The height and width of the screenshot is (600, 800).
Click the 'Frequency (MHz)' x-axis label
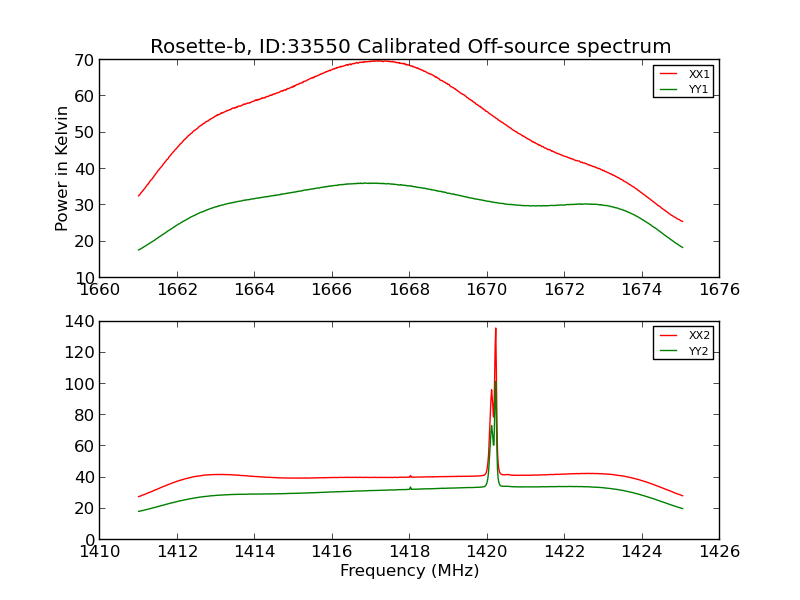coord(410,570)
